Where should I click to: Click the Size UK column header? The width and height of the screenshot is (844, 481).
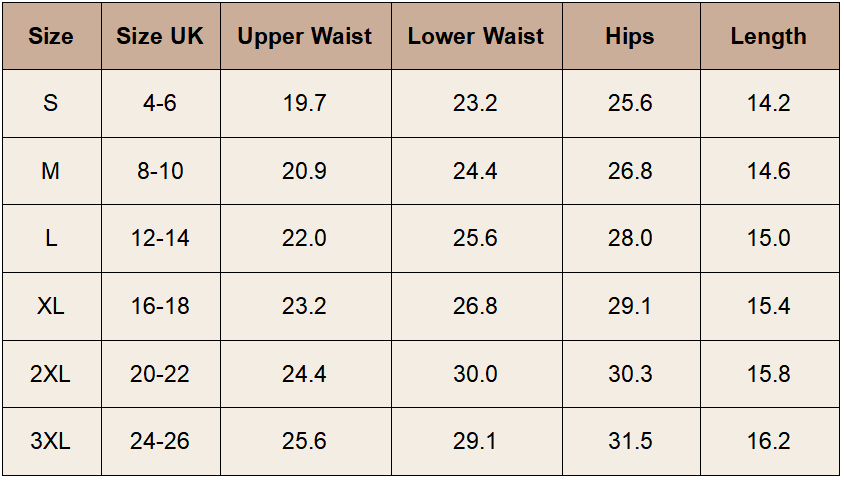(160, 37)
